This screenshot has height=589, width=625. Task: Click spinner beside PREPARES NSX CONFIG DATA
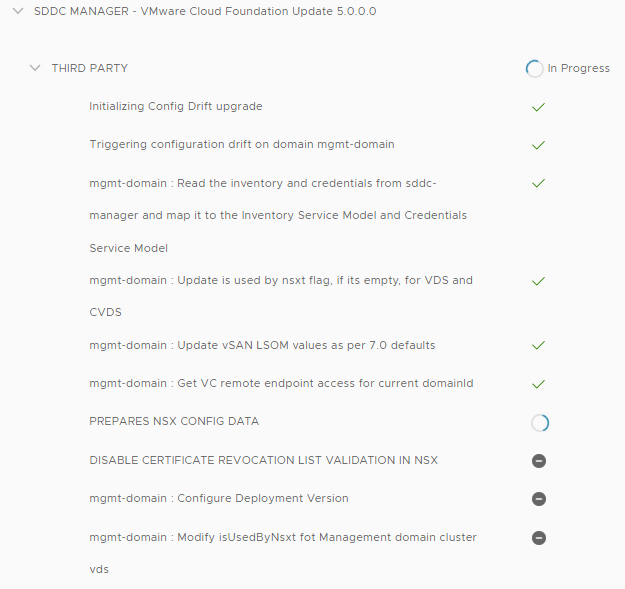click(x=539, y=423)
